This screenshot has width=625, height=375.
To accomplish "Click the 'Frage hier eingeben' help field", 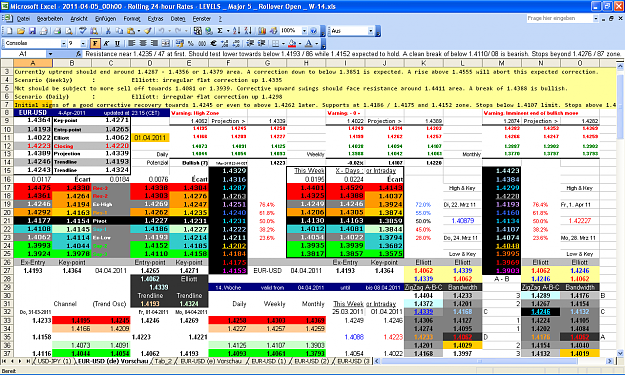I will (559, 18).
